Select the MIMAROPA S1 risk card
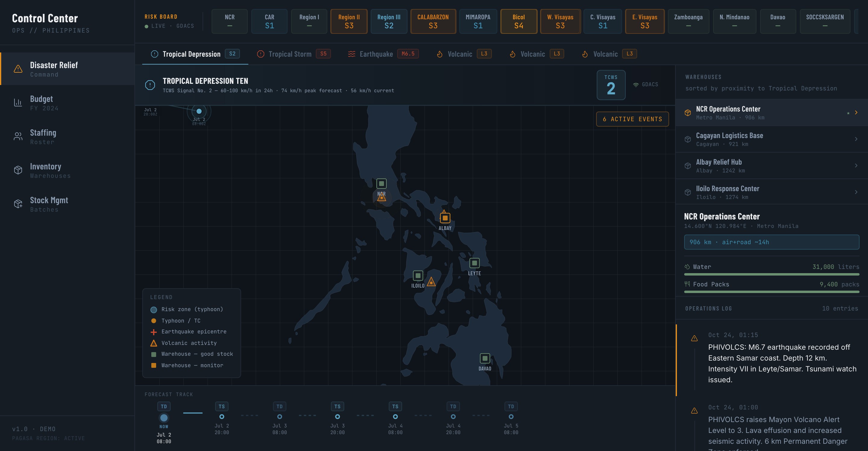 (x=478, y=21)
